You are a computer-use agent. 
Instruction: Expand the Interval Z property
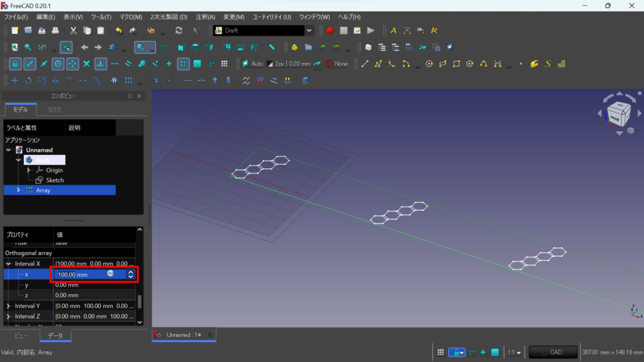coord(8,317)
